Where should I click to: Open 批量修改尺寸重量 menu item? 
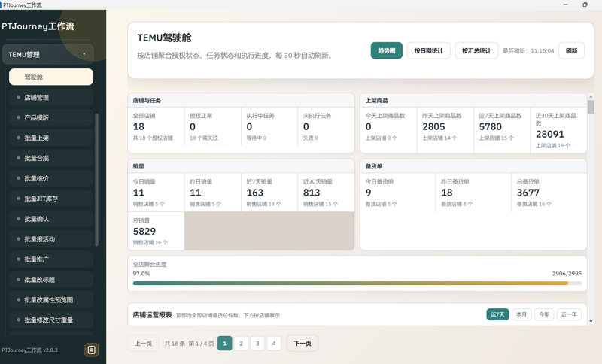click(x=51, y=320)
